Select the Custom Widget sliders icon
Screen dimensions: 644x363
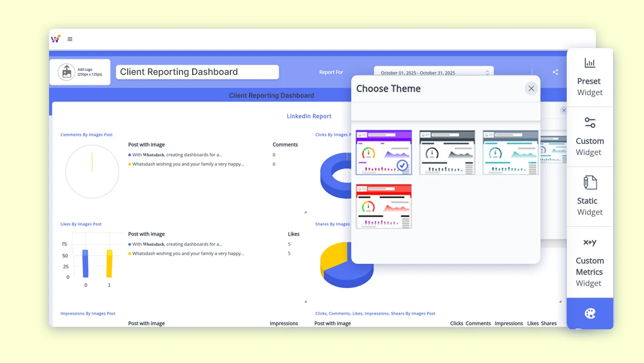coord(590,122)
